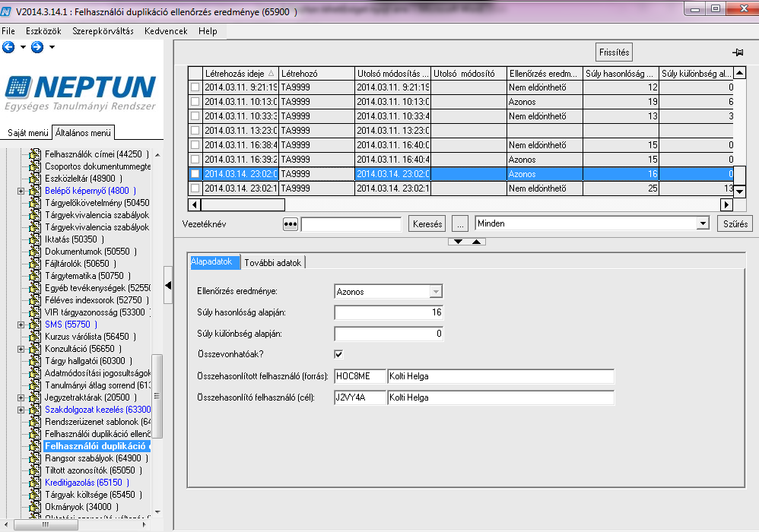Image resolution: width=759 pixels, height=532 pixels.
Task: Expand the Szakdolgozat kezelés tree node
Action: click(21, 410)
